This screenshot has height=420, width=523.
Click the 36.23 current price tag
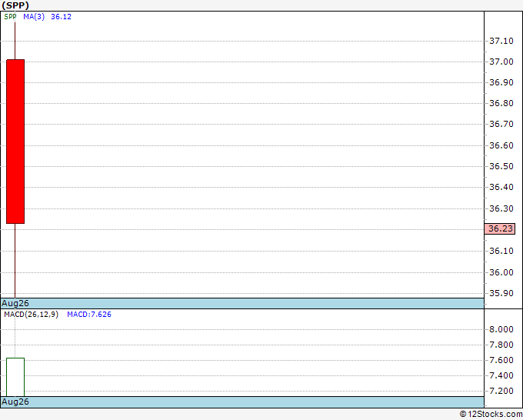[x=500, y=228]
